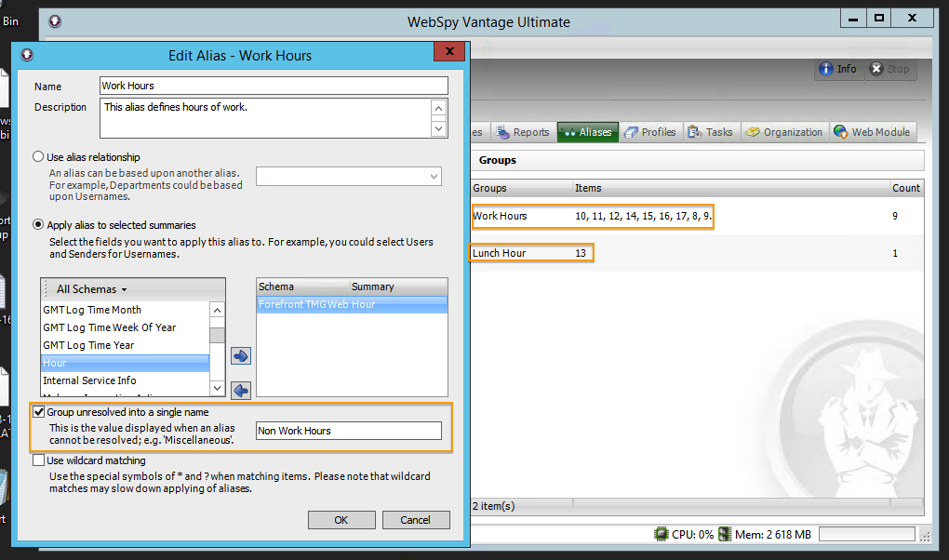Click the WebSpy Vantage title bar icon
The width and height of the screenshot is (949, 560).
pos(55,21)
